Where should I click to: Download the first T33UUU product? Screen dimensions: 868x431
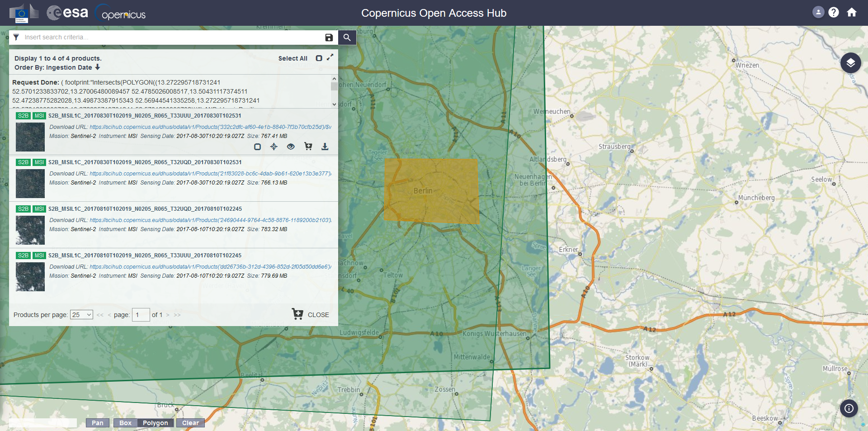coord(325,147)
